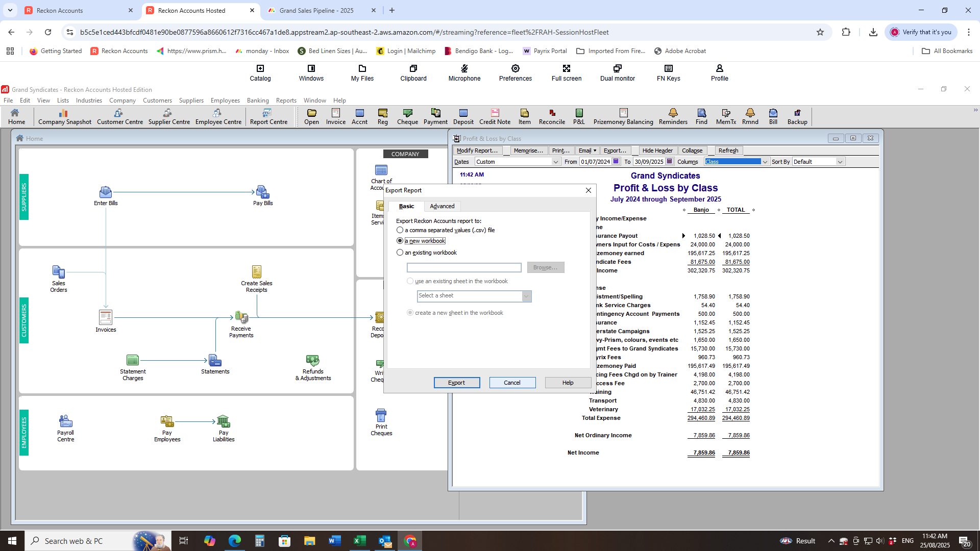Open the Deposit toolbar icon
This screenshot has width=980, height=551.
click(x=463, y=116)
